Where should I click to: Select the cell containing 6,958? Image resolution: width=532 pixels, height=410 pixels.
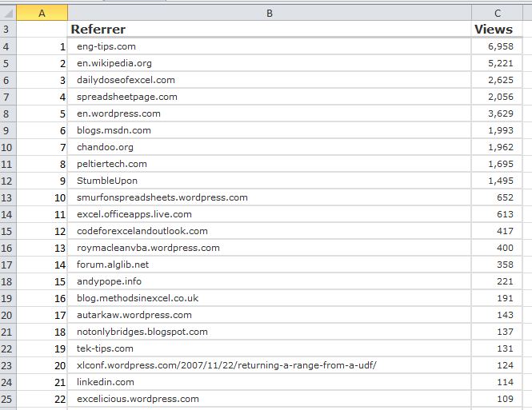tap(498, 46)
